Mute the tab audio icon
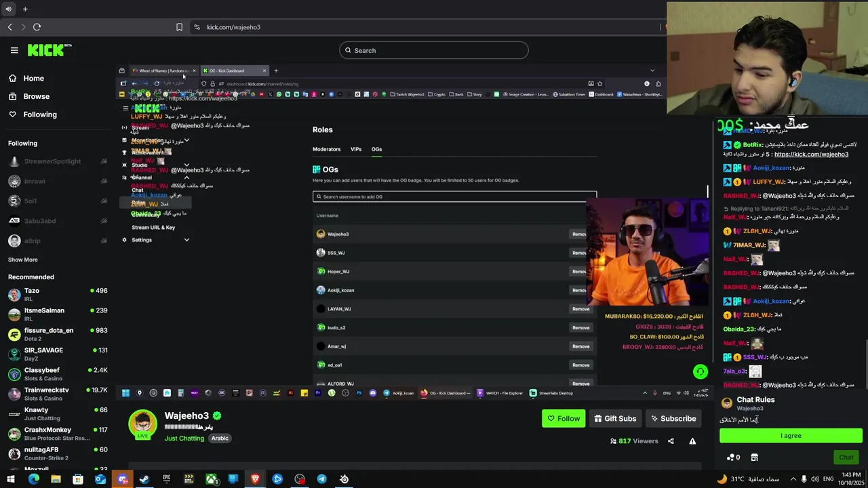The height and width of the screenshot is (488, 868). coord(8,9)
